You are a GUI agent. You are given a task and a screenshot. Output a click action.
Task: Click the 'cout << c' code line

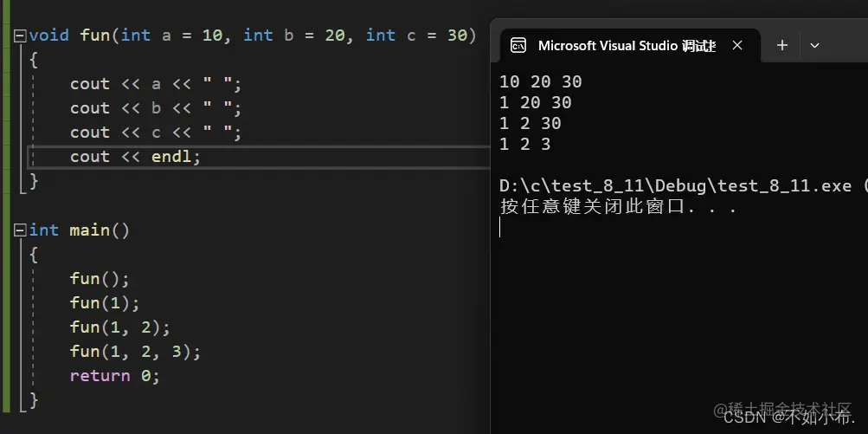click(x=156, y=133)
